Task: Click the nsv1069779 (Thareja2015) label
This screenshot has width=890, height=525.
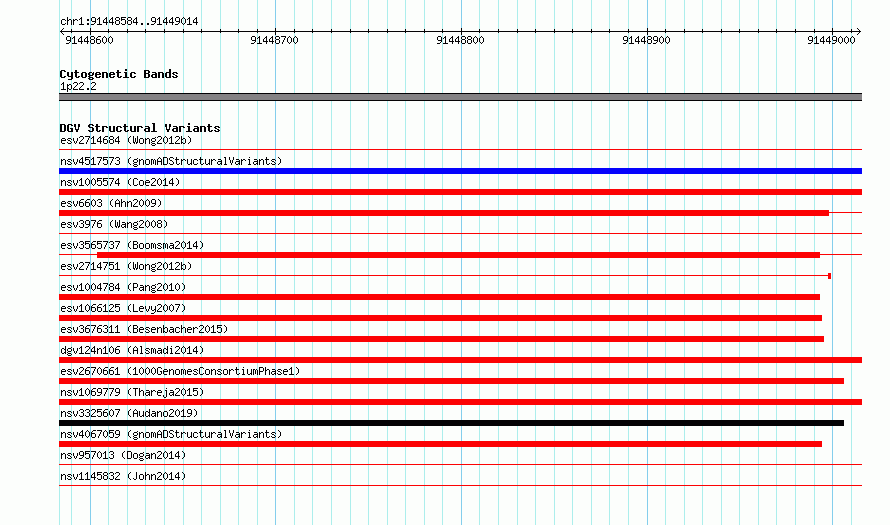Action: 132,392
